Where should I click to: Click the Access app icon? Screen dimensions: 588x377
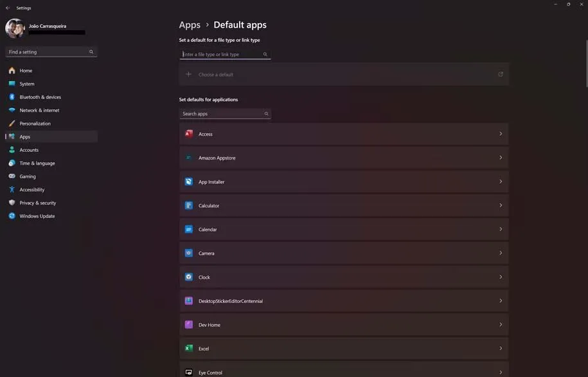pyautogui.click(x=189, y=134)
